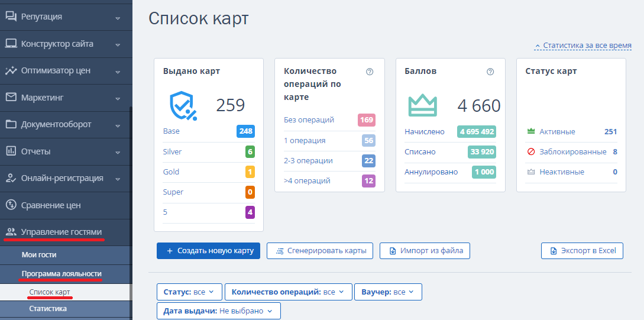Expand the Документооборот chevron
644x320 pixels.
tap(118, 126)
